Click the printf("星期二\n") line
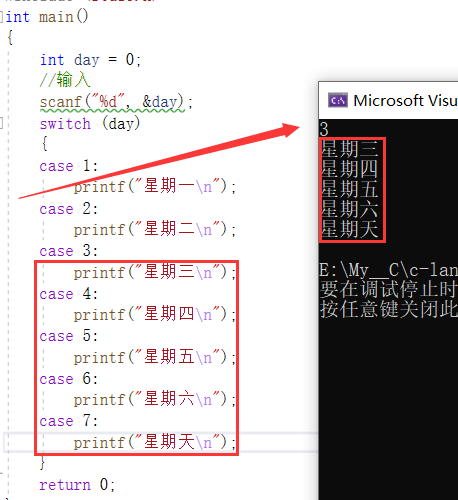The height and width of the screenshot is (500, 458). 155,229
